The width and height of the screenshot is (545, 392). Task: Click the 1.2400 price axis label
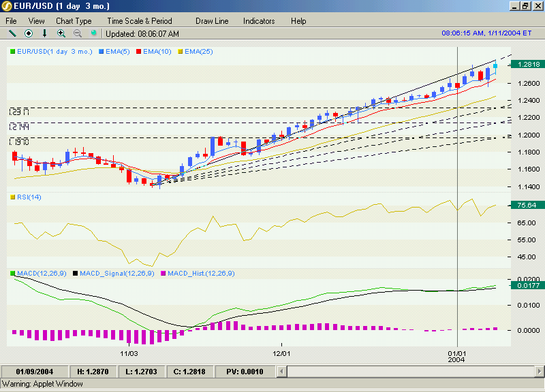pos(529,100)
